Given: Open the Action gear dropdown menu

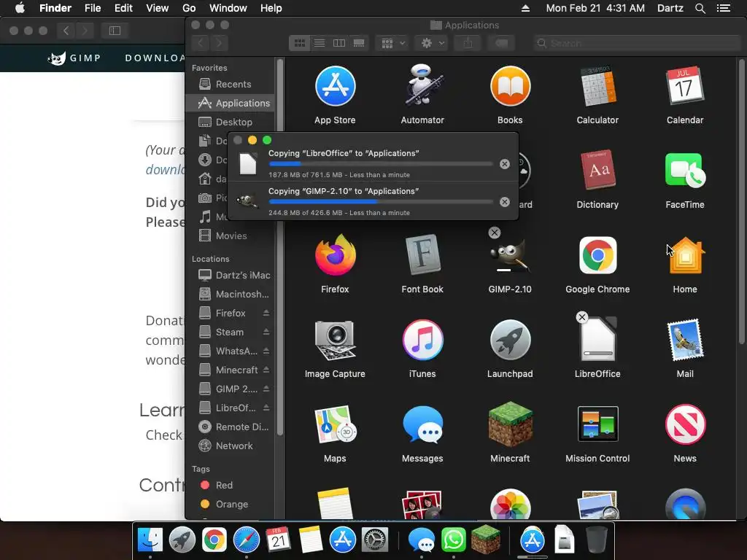Looking at the screenshot, I should [431, 43].
